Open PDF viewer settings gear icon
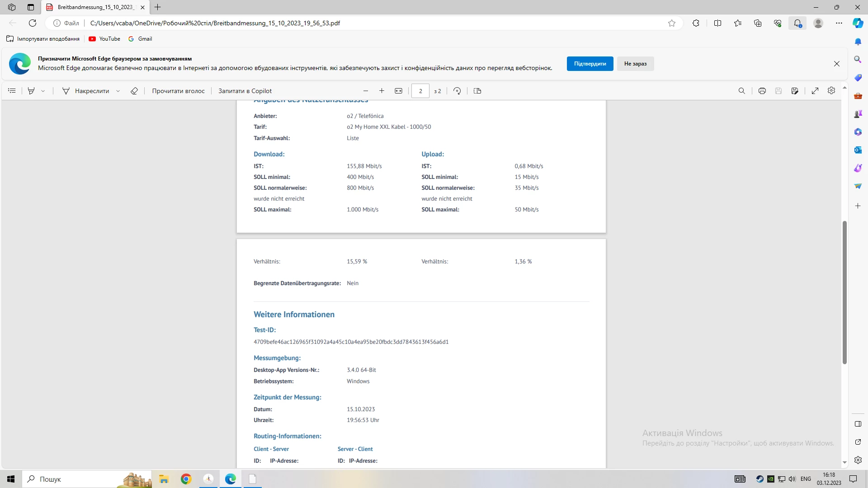 [831, 91]
